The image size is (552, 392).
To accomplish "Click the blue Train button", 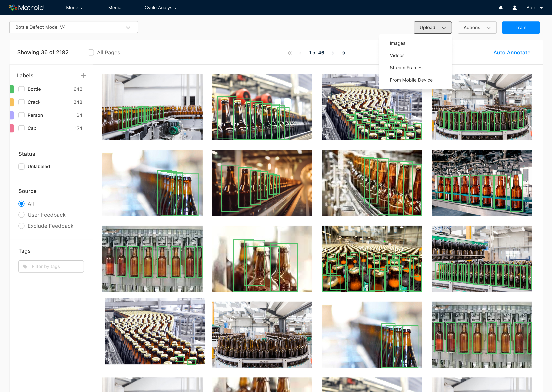I will pos(521,27).
